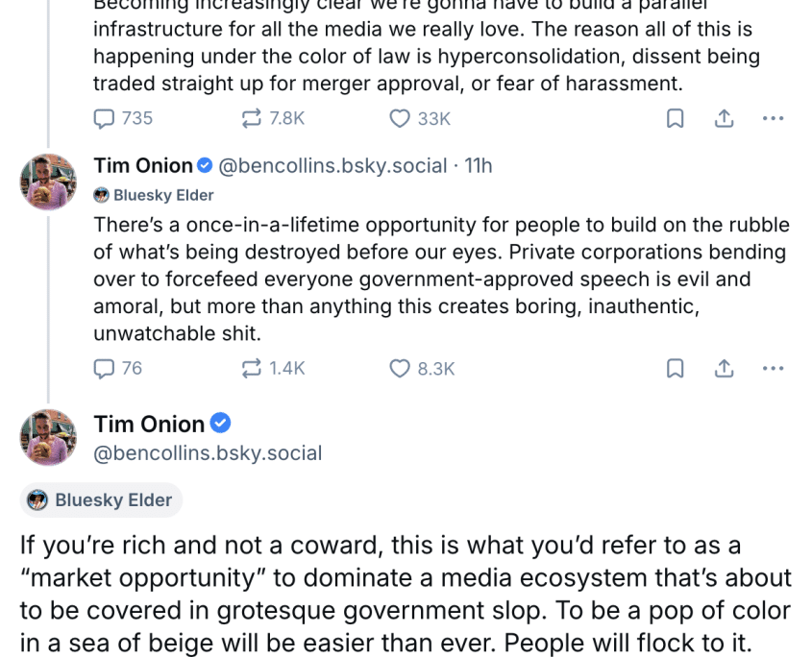Open the 11h timestamp link
This screenshot has width=812, height=657.
pos(479,166)
